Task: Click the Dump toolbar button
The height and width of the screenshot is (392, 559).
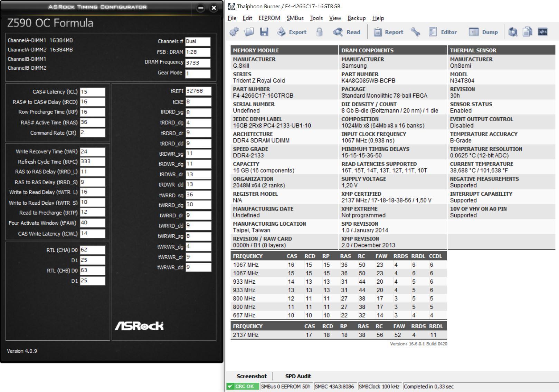Action: pyautogui.click(x=483, y=32)
